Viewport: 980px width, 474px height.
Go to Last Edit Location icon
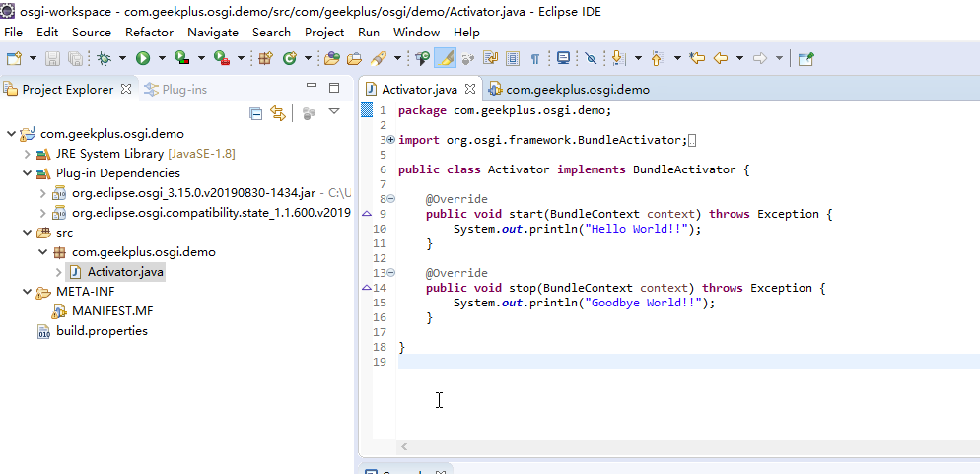[x=697, y=59]
